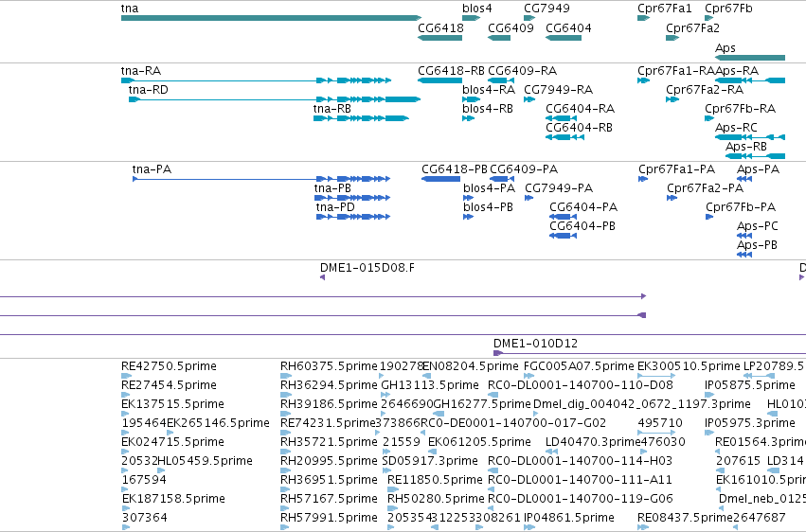Screen dimensions: 806x532
Task: Select the EK061205.5prime EST label
Action: click(479, 443)
